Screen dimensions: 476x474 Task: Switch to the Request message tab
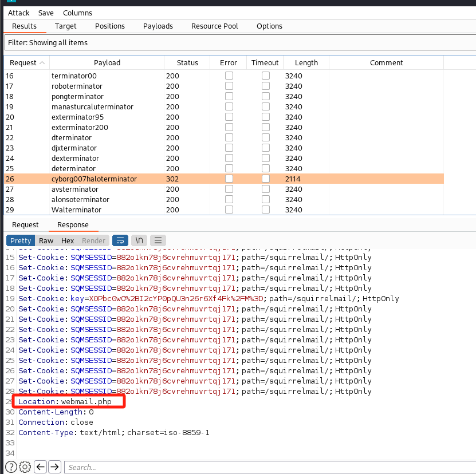pos(25,225)
